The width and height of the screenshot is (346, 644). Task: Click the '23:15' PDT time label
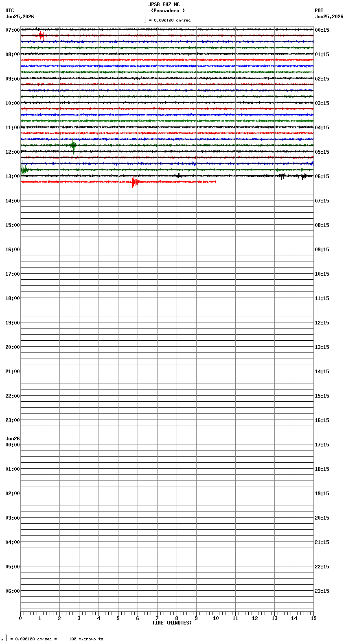(x=322, y=591)
